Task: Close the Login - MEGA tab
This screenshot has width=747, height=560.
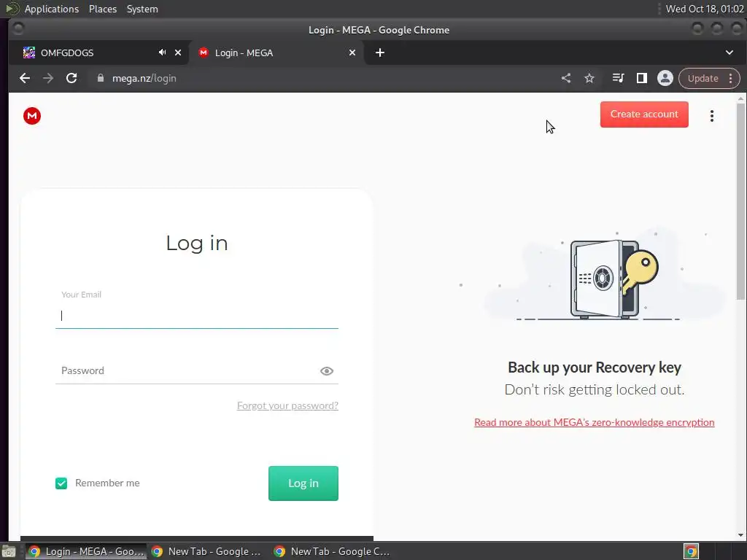Action: point(352,52)
